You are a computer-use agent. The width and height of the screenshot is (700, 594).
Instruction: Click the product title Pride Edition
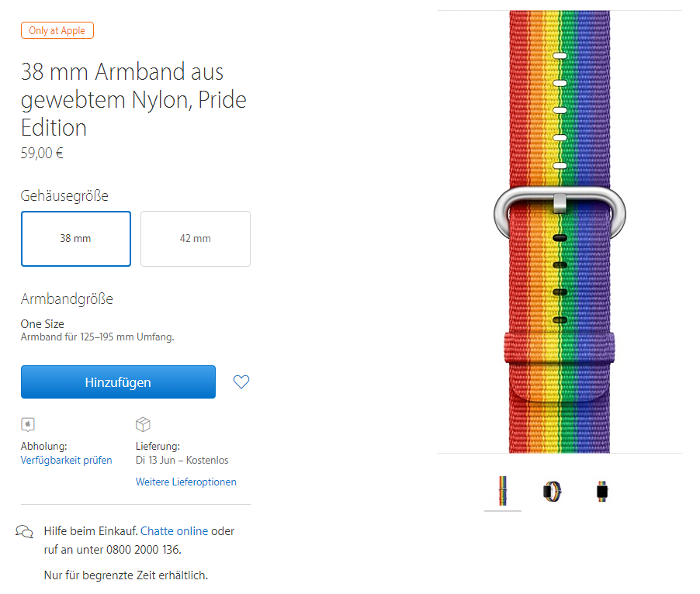tap(133, 100)
